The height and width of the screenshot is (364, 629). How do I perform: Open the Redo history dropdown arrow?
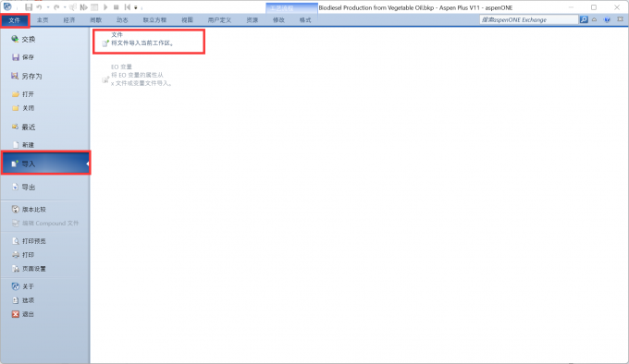click(x=65, y=7)
